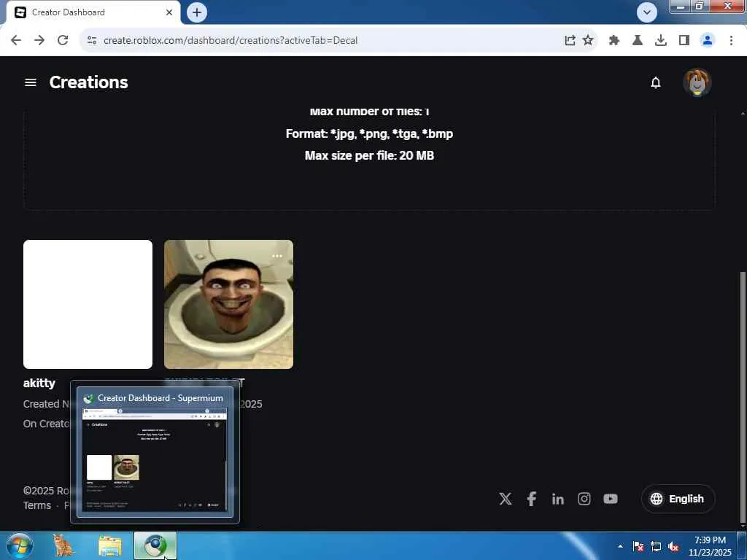Click the Supermium taskbar button
The width and height of the screenshot is (747, 560).
(155, 545)
